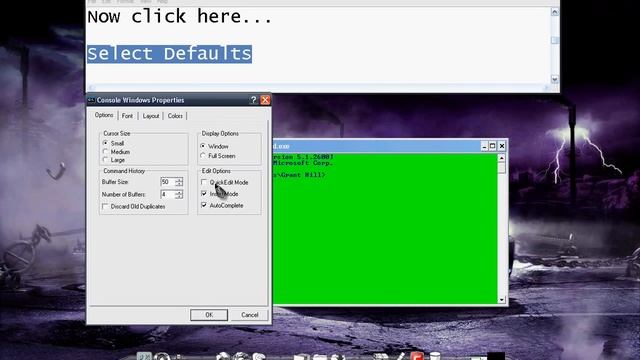Screen dimensions: 640x360
Task: Close the green command prompt window
Action: click(x=502, y=146)
